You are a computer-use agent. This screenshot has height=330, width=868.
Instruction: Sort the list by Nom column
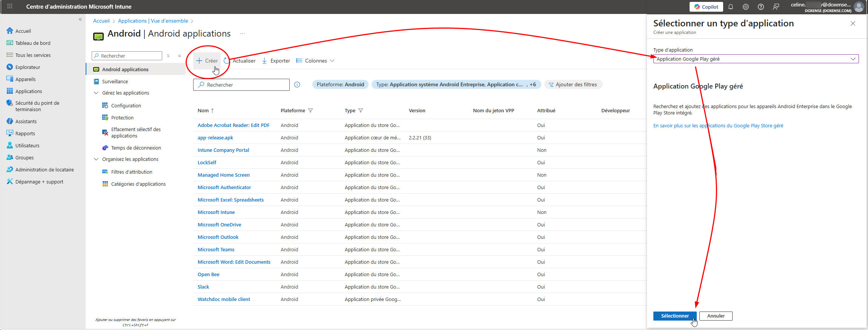[x=203, y=110]
